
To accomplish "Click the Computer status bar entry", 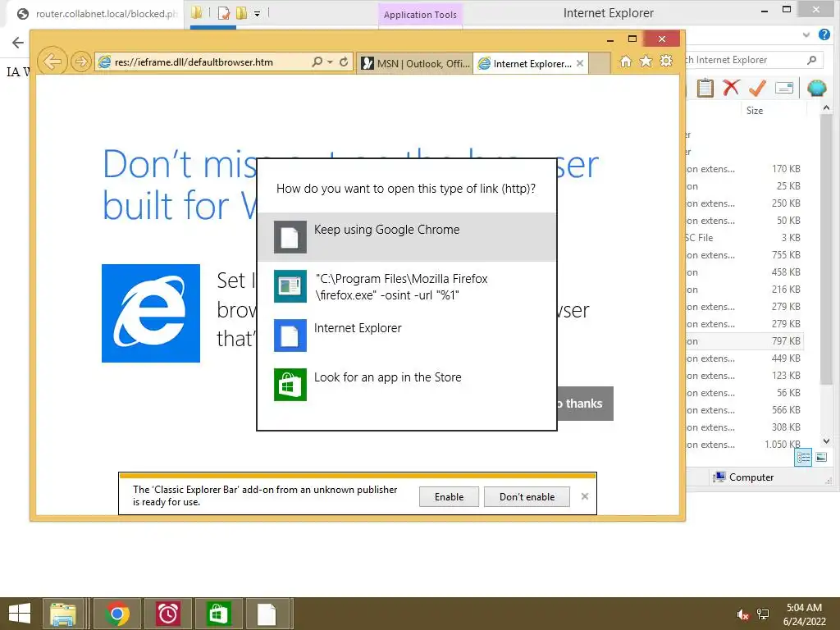I will [744, 477].
